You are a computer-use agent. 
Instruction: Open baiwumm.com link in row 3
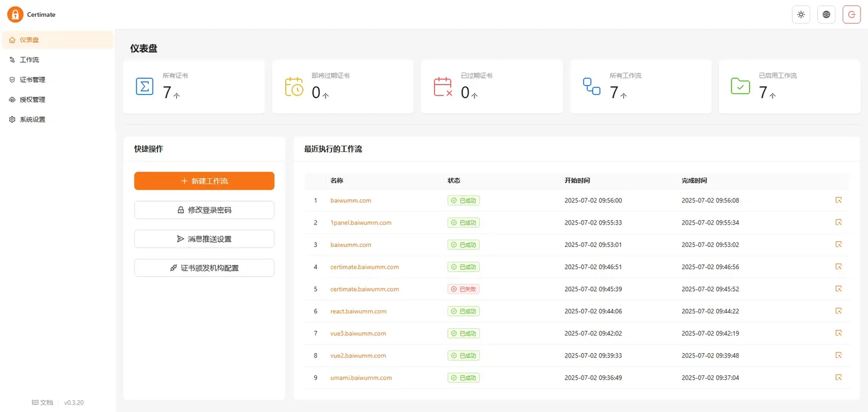tap(351, 244)
